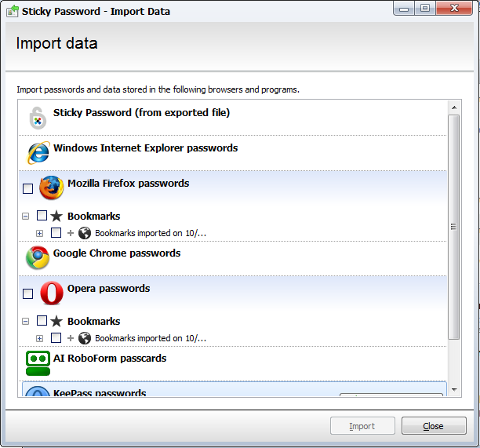Image resolution: width=480 pixels, height=448 pixels.
Task: Click the Import button
Action: pyautogui.click(x=362, y=426)
